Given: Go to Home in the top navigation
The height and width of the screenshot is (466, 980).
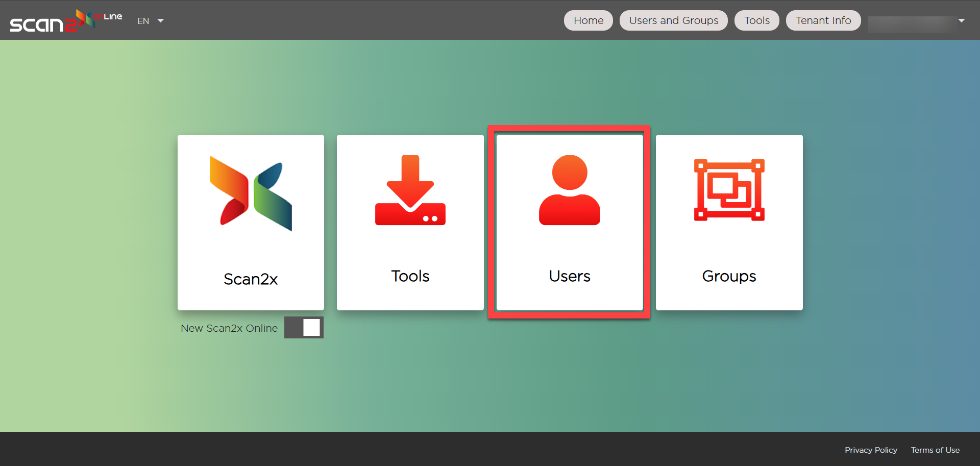Looking at the screenshot, I should click(589, 20).
